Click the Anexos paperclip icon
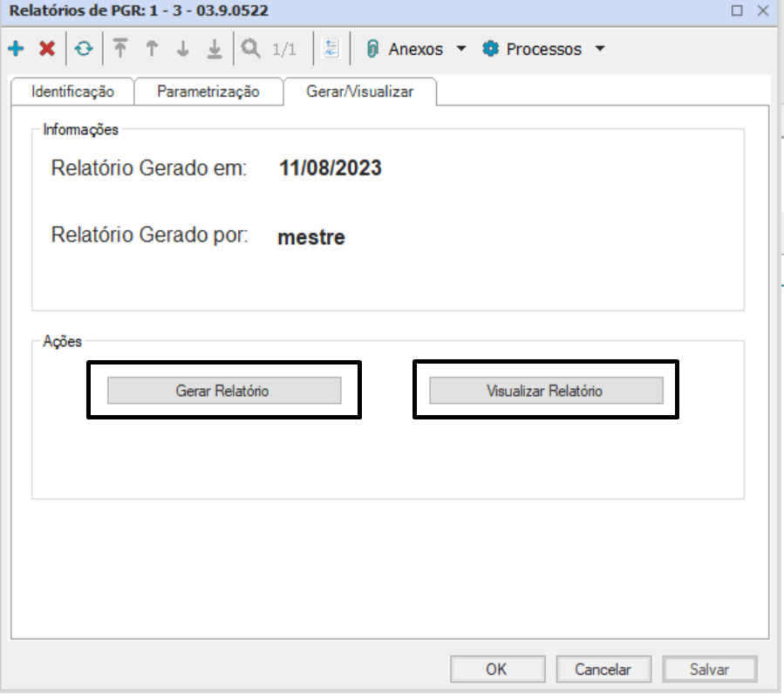784x695 pixels. click(x=372, y=49)
